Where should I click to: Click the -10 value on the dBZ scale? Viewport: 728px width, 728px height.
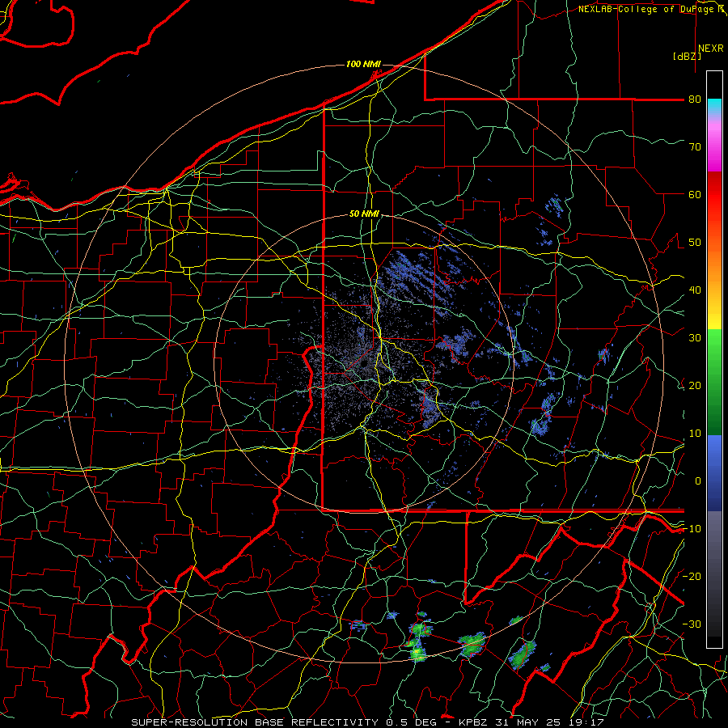pyautogui.click(x=692, y=528)
